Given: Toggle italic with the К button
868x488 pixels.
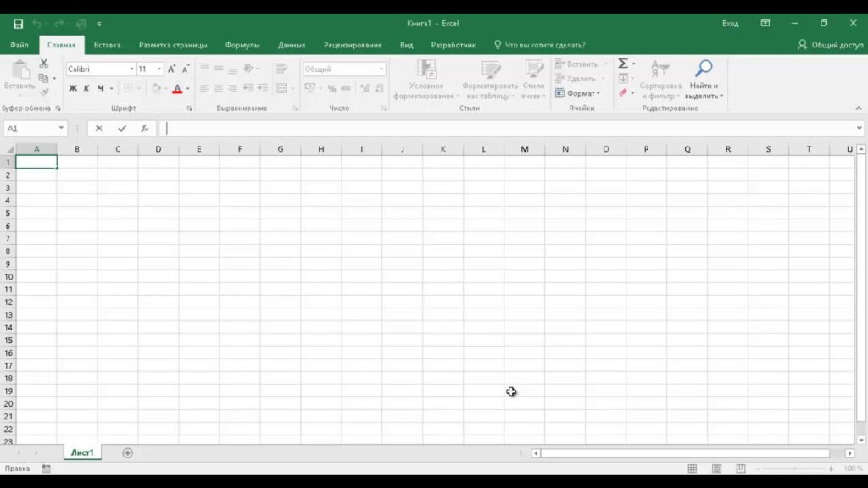Looking at the screenshot, I should tap(86, 88).
